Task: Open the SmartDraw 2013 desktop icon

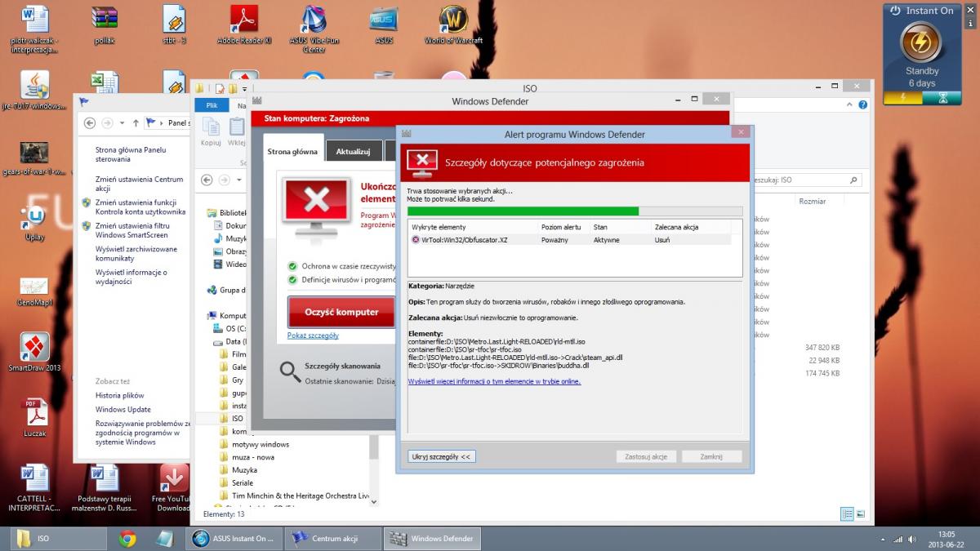Action: point(34,352)
